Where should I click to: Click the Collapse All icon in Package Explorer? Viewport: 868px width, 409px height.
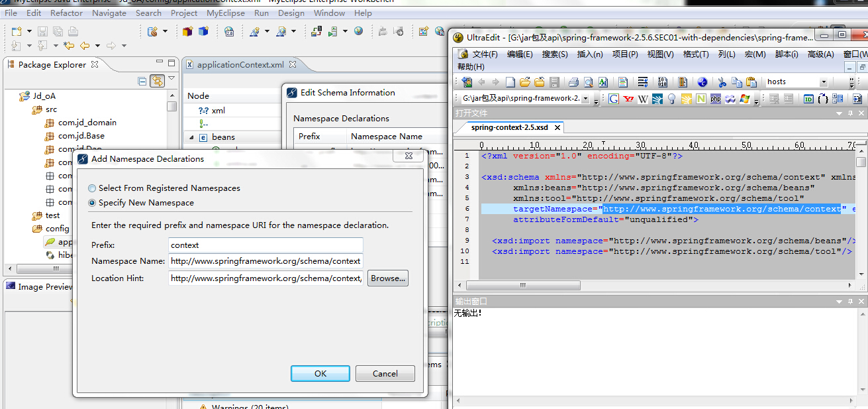click(142, 81)
